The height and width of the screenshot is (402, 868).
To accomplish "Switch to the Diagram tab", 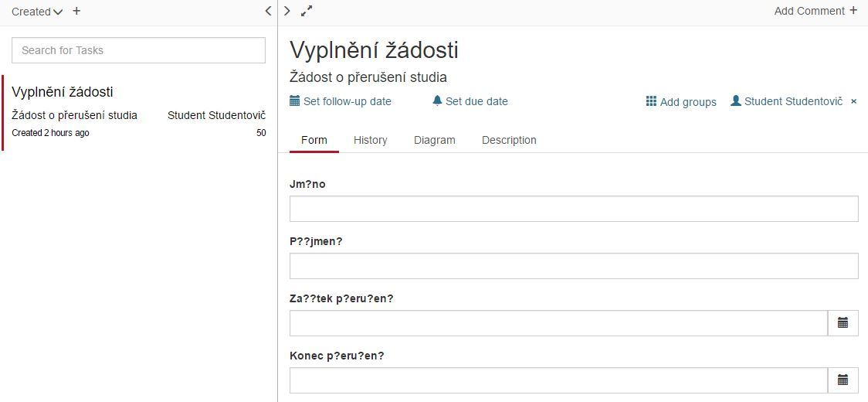I will (x=435, y=140).
